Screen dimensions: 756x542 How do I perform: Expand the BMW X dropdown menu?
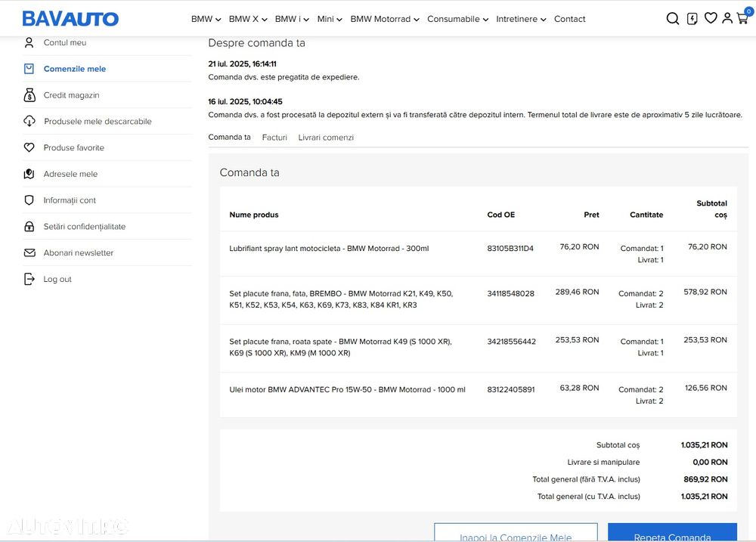pos(247,19)
